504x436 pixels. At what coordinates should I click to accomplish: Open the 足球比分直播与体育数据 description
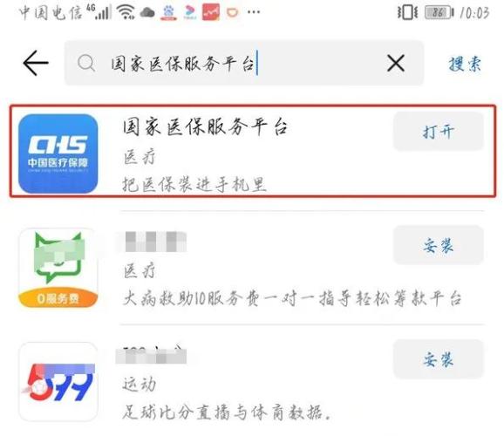227,412
